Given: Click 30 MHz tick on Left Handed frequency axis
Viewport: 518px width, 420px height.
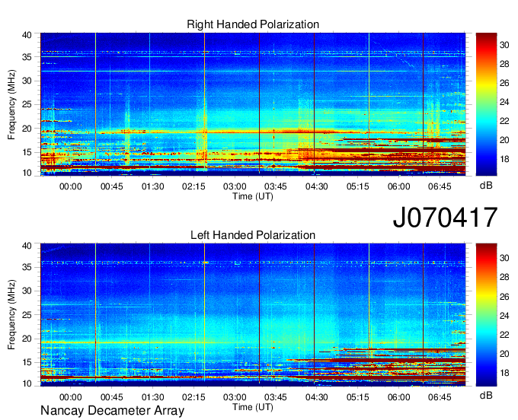Looking at the screenshot, I should (x=27, y=291).
